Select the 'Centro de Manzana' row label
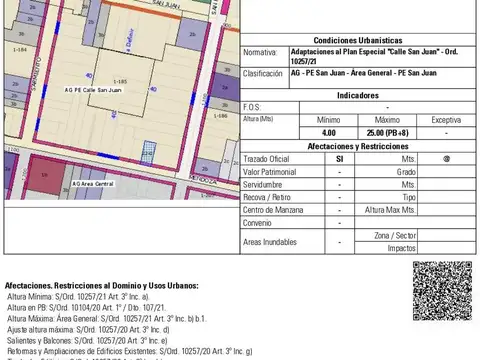This screenshot has width=480, height=360. pos(273,210)
